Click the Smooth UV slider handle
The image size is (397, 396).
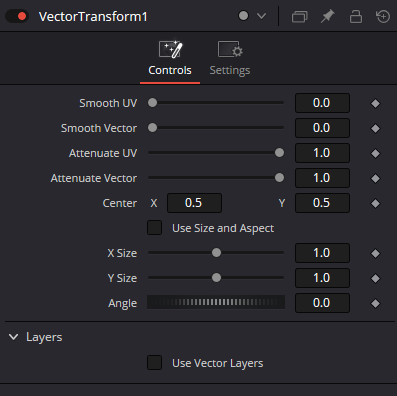[x=152, y=103]
